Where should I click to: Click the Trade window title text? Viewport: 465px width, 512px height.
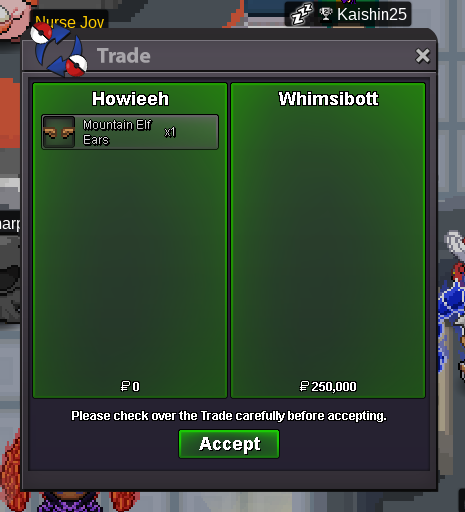coord(124,56)
